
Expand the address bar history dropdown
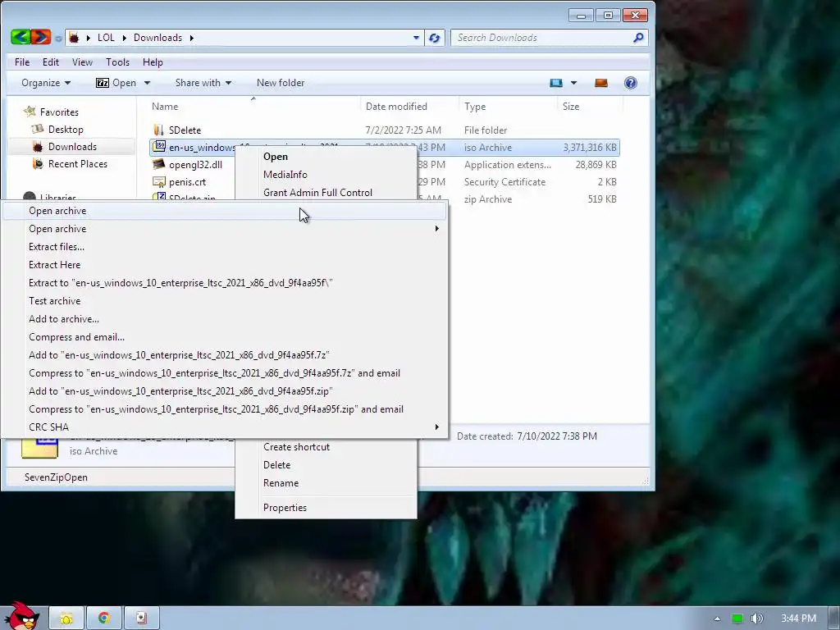pos(416,38)
